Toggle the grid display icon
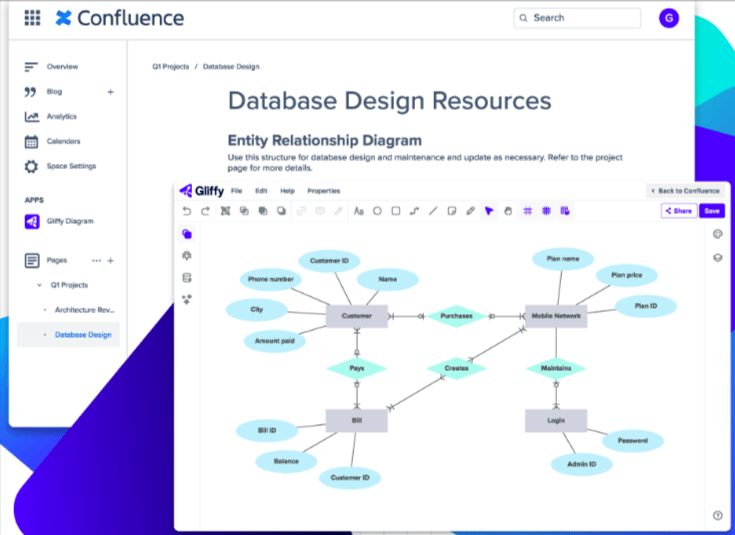 point(528,211)
